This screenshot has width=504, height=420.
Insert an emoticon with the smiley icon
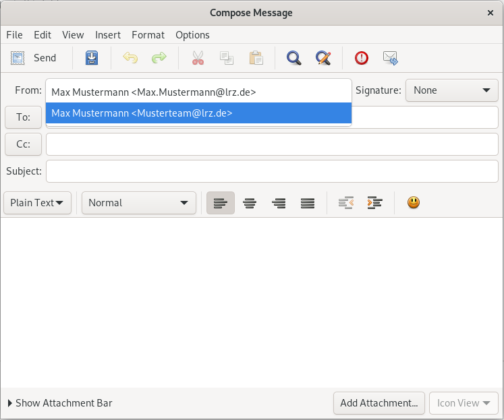coord(414,202)
